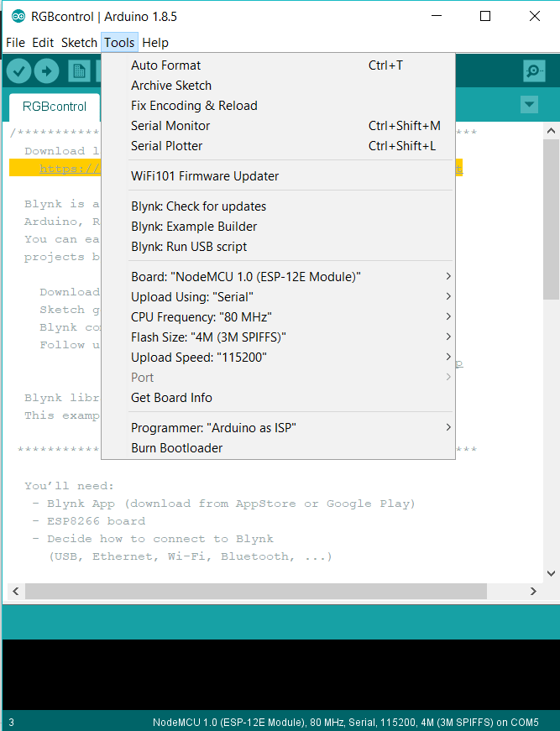Select Flash Size "4M (3M SPIFFS)" entry
560x731 pixels.
click(278, 337)
